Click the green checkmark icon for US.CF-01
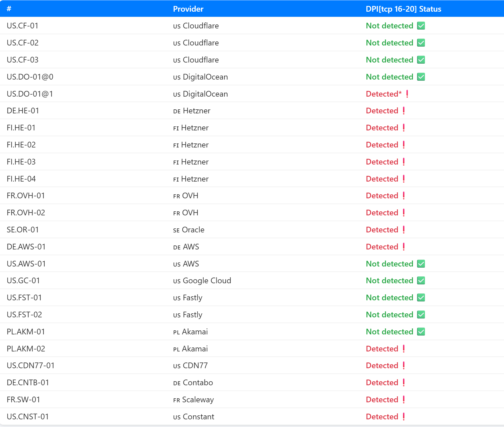The image size is (504, 427). 421,26
